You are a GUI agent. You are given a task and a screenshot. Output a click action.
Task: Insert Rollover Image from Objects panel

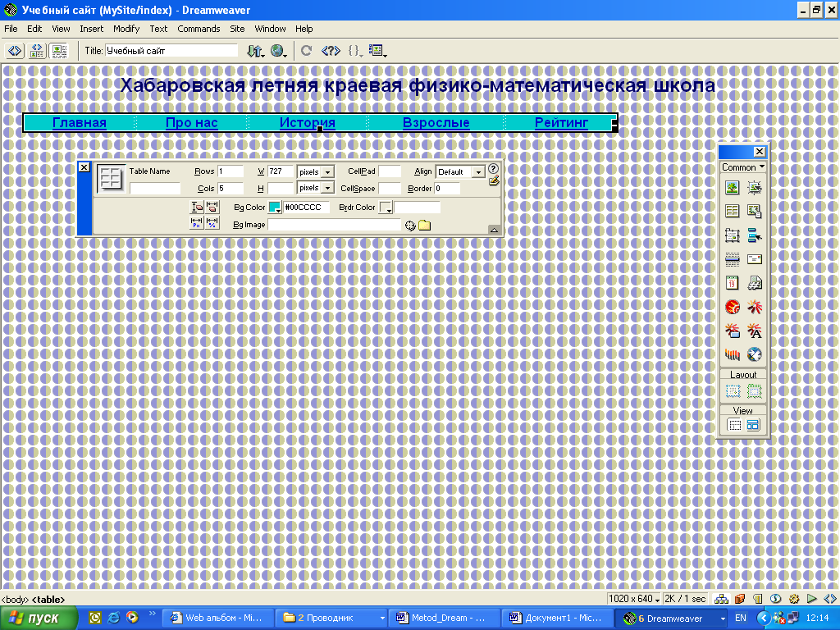pos(755,188)
